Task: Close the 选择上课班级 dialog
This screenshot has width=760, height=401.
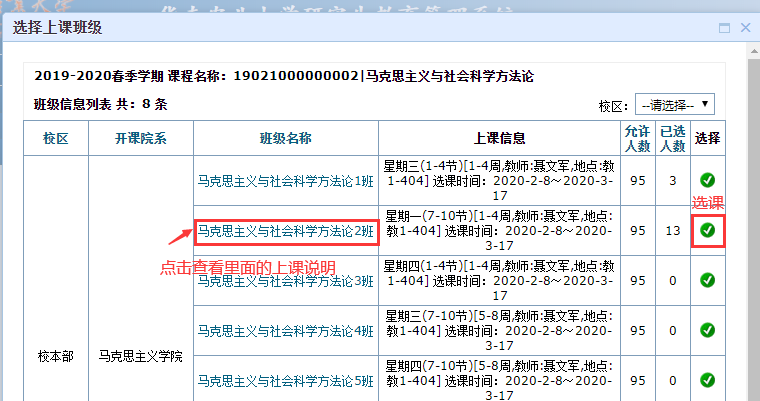Action: pos(745,27)
